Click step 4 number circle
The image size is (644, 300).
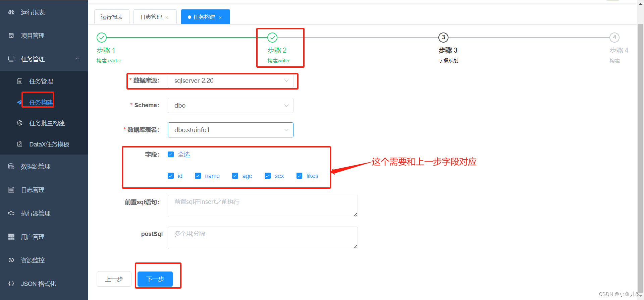[614, 38]
